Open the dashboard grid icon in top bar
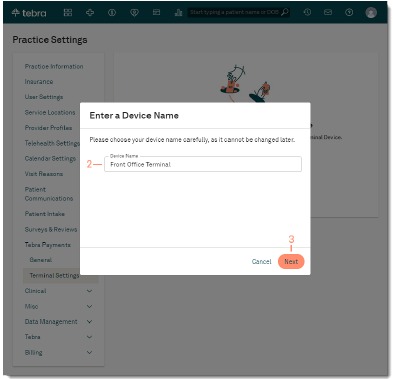The width and height of the screenshot is (393, 379). point(68,13)
